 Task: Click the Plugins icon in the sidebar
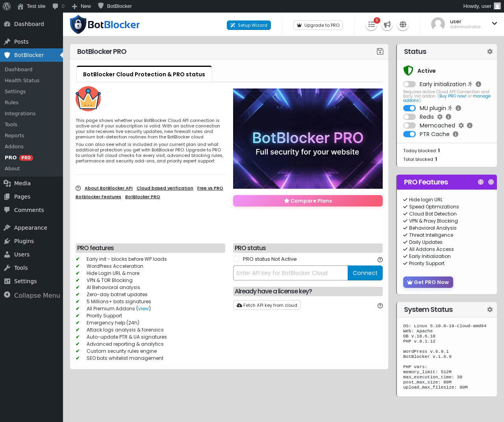tap(7, 241)
